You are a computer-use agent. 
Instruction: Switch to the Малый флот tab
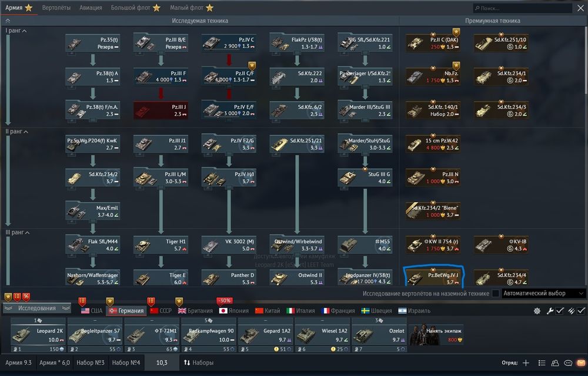pos(192,8)
